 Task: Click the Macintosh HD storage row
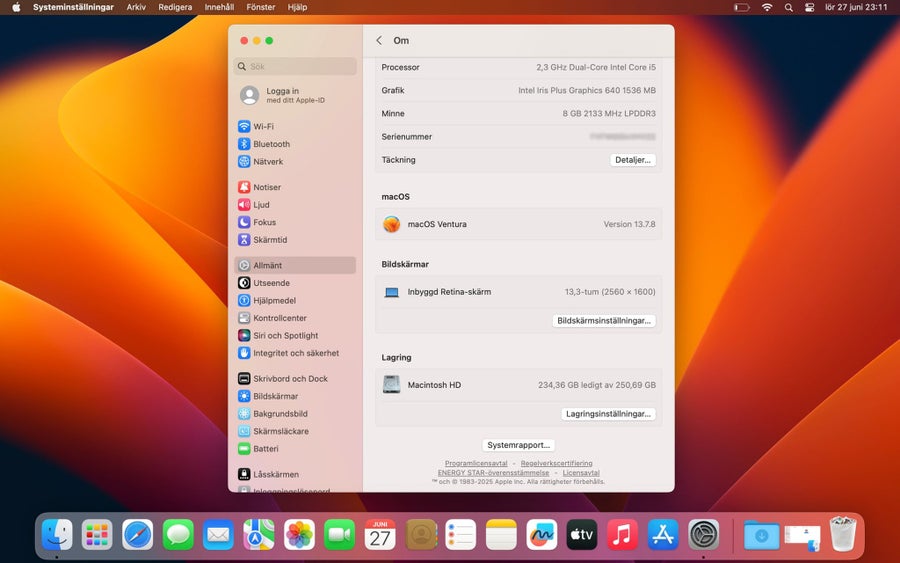[518, 385]
